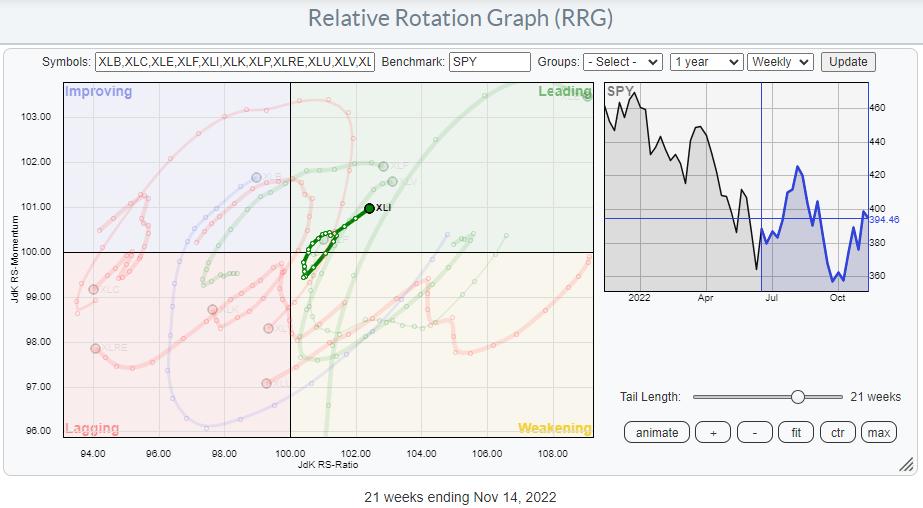
Task: Focus the Symbols input field
Action: point(235,62)
